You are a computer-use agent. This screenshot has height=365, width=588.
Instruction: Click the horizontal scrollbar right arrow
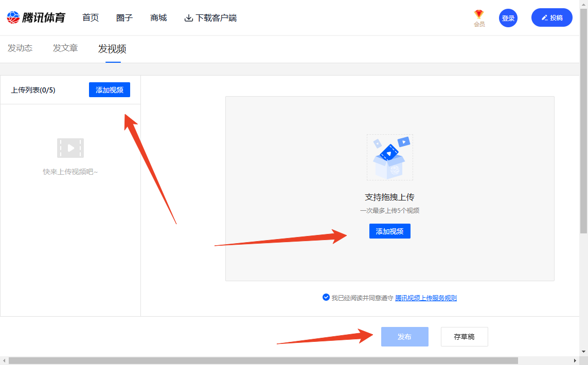575,360
